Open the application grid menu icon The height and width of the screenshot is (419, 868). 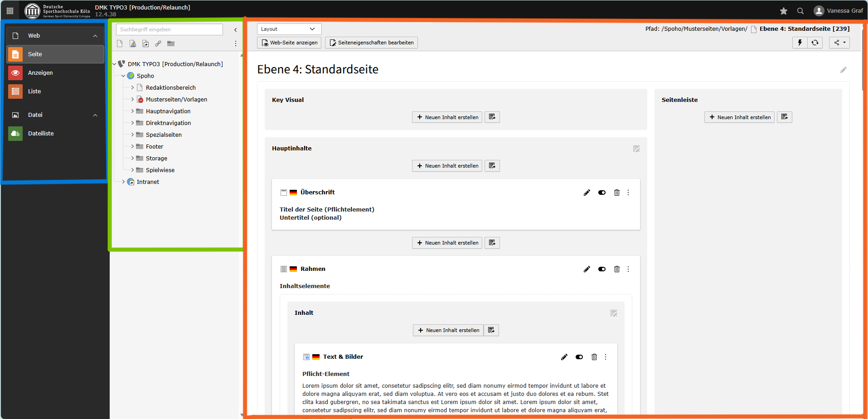click(10, 11)
